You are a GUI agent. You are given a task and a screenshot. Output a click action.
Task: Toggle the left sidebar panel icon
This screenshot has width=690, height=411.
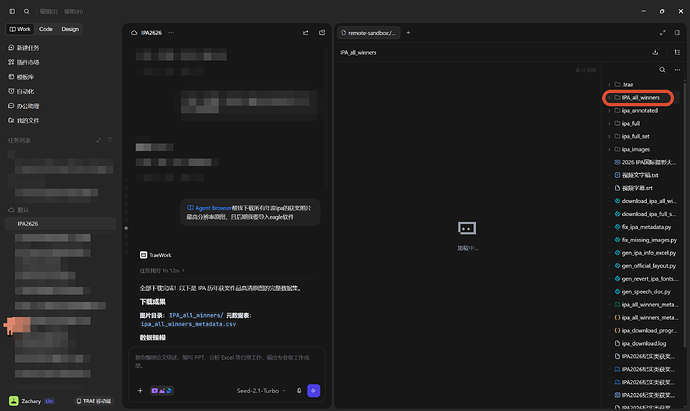coord(12,11)
